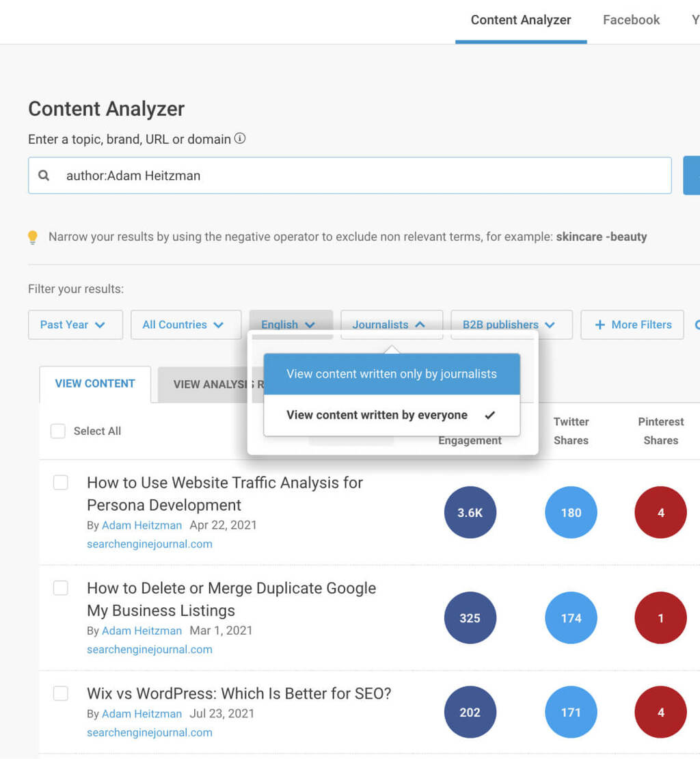Image resolution: width=700 pixels, height=759 pixels.
Task: Click the 325 engagement circle
Action: pos(470,618)
